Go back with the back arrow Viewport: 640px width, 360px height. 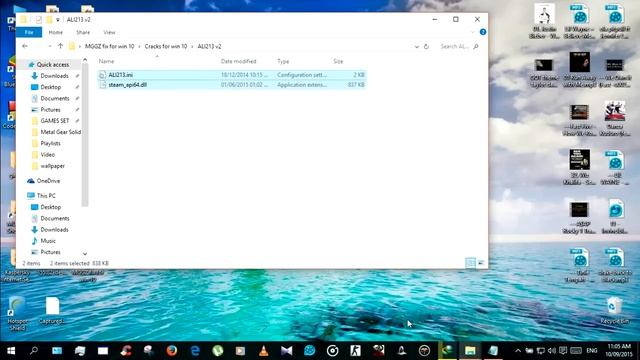25,46
